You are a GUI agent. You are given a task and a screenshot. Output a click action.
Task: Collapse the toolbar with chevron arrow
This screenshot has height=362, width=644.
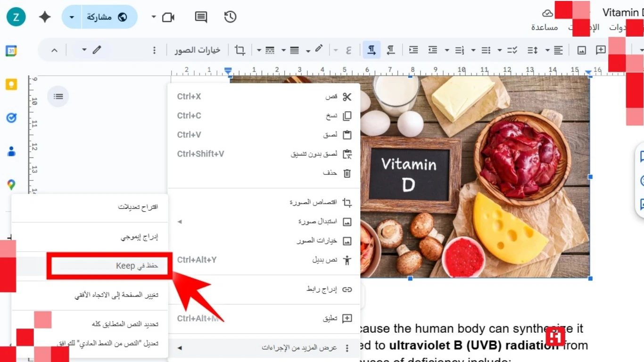point(55,50)
